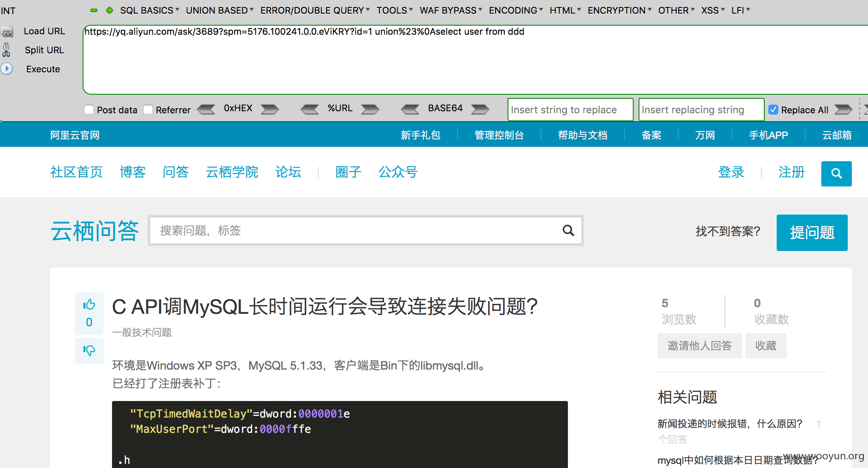Click the Insert replacing string field

coord(701,110)
